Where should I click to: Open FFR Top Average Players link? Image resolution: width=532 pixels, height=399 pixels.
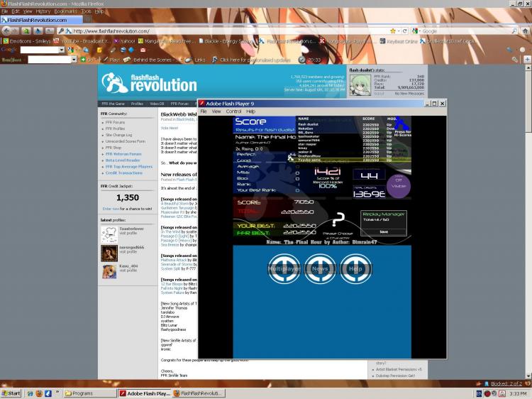click(128, 167)
